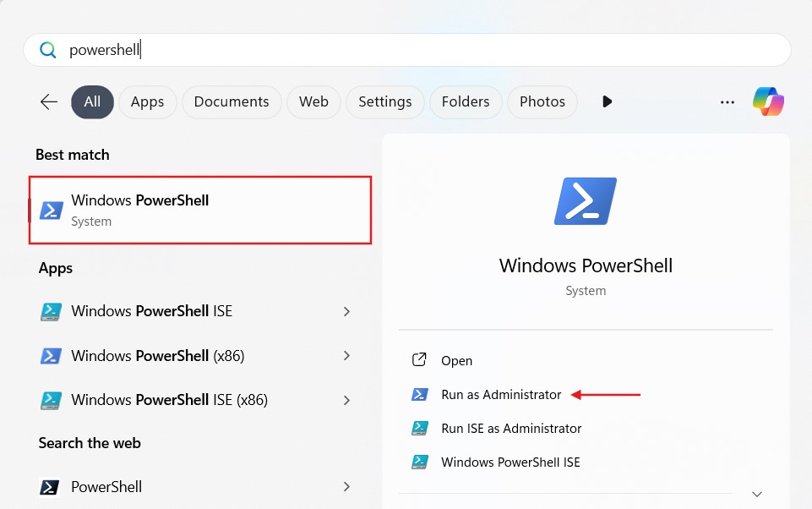
Task: Click the Windows PowerShell ISE app icon
Action: 51,311
